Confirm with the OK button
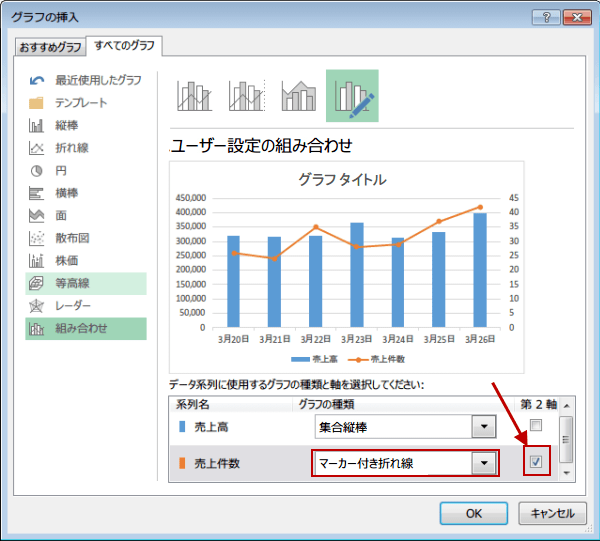The width and height of the screenshot is (600, 541). pos(474,513)
